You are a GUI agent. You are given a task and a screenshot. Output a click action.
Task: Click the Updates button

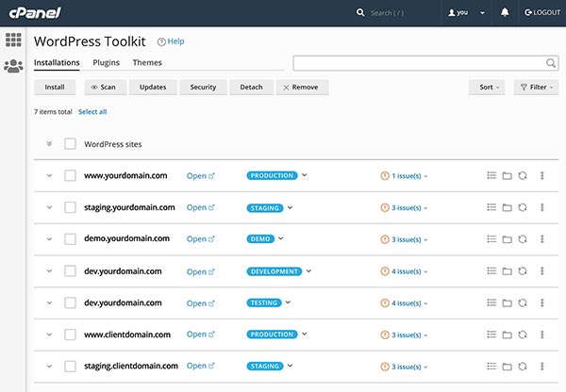click(153, 88)
